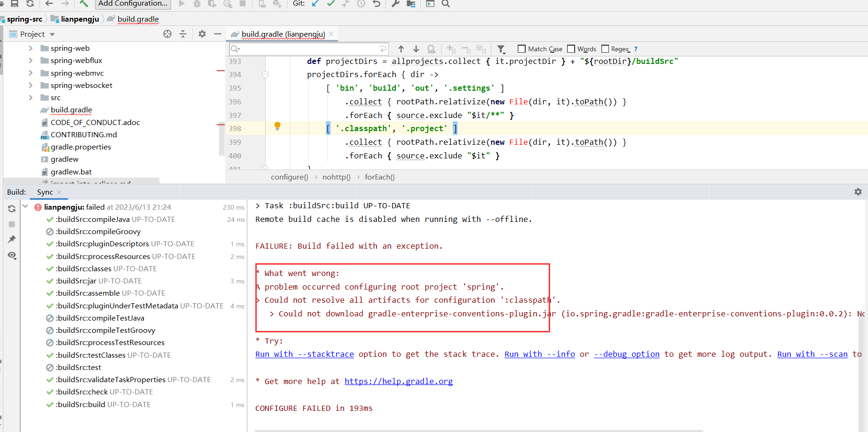Viewport: 868px width, 432px height.
Task: Click the Regex help question mark
Action: tap(636, 49)
